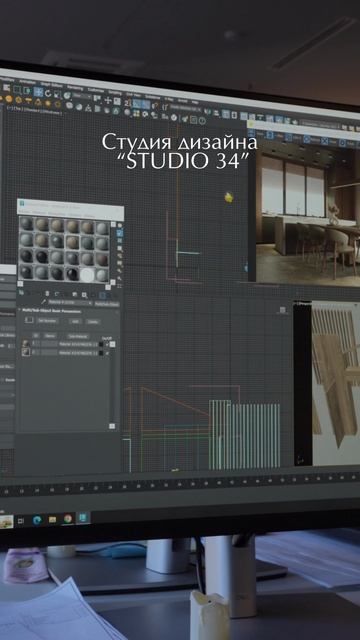Click Video Color Check icon
Viewport: 360px width, 640px height.
click(120, 256)
